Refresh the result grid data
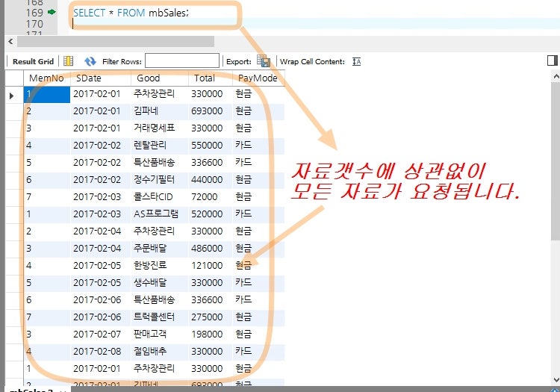The height and width of the screenshot is (392, 560). click(x=90, y=61)
